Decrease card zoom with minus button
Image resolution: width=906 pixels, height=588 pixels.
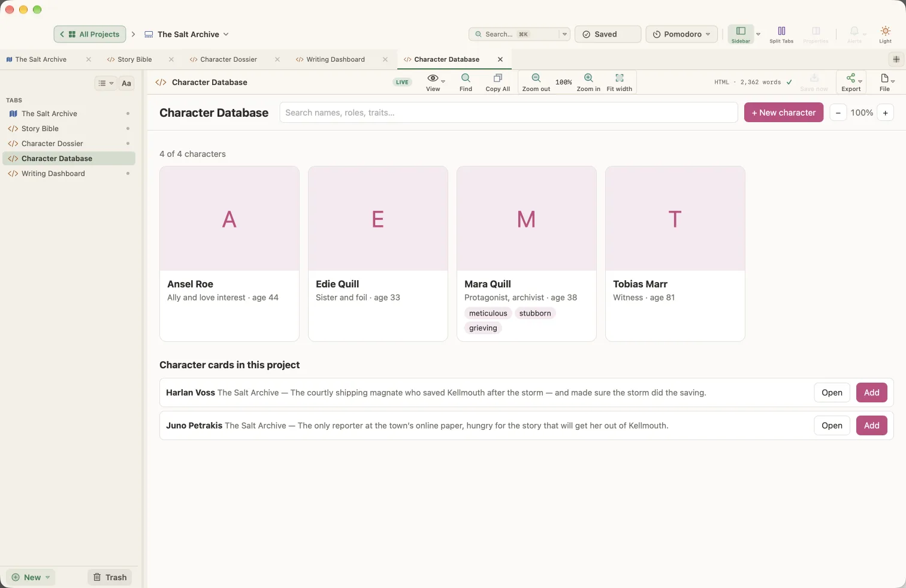pyautogui.click(x=838, y=113)
